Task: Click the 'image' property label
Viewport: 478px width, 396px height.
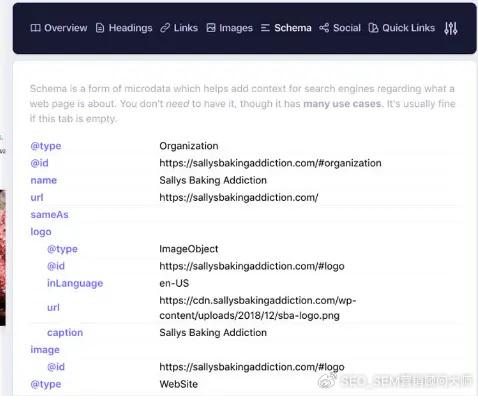Action: (45, 350)
